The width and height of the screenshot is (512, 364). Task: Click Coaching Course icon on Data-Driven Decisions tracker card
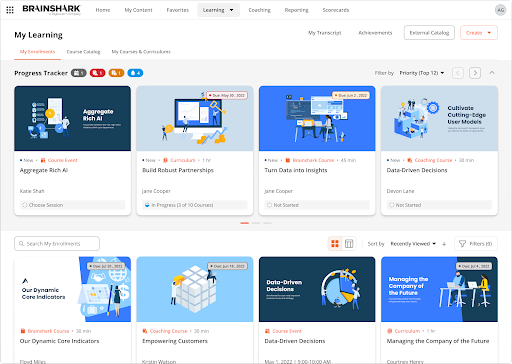click(x=410, y=160)
